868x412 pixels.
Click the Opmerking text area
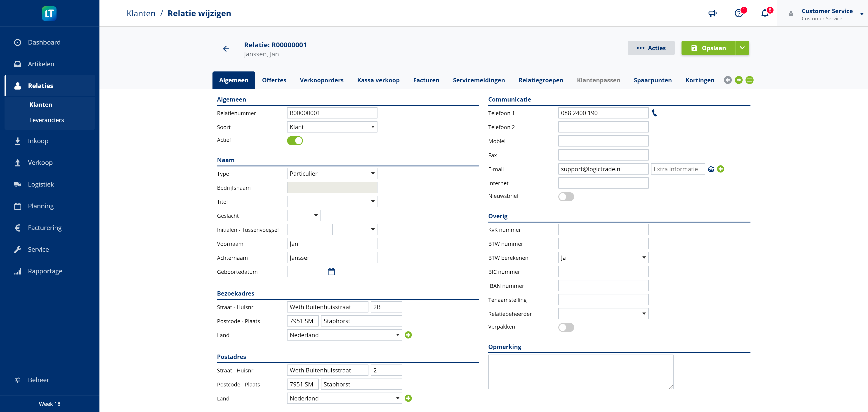pyautogui.click(x=580, y=372)
